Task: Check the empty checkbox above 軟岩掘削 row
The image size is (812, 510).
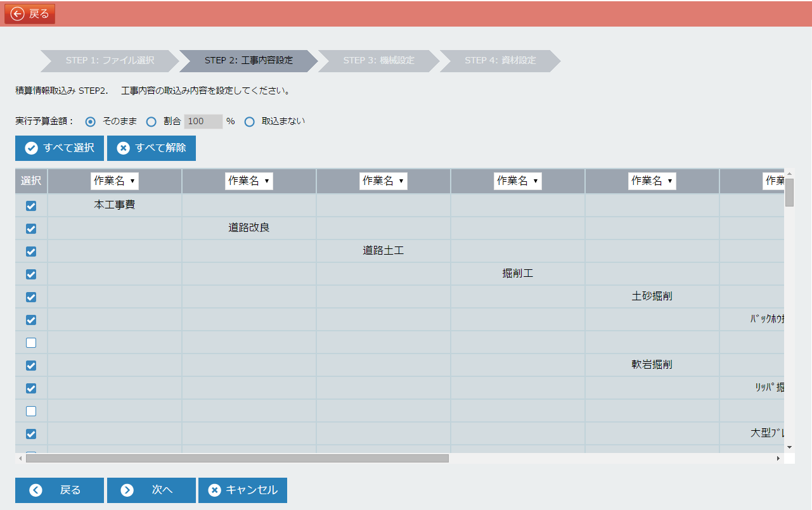Action: [31, 343]
